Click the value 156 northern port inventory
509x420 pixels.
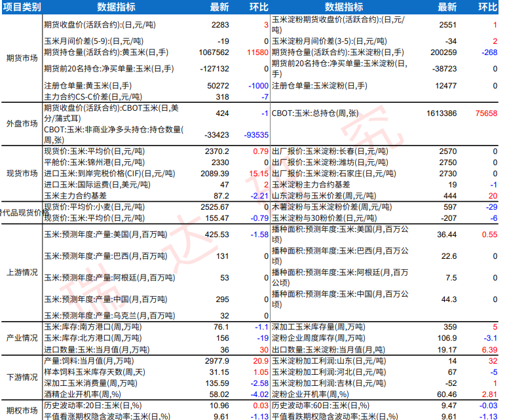223,338
